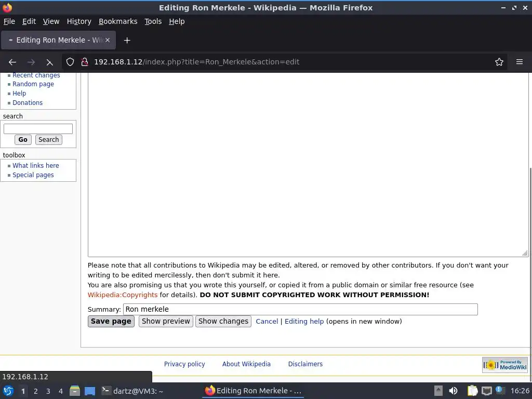Screen dimensions: 532x399
Task: Switch to dartz@VM3 terminal window
Action: tap(132, 391)
